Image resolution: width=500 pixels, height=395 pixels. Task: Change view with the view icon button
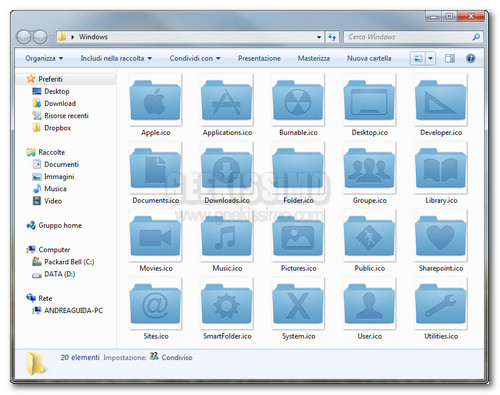pyautogui.click(x=418, y=59)
